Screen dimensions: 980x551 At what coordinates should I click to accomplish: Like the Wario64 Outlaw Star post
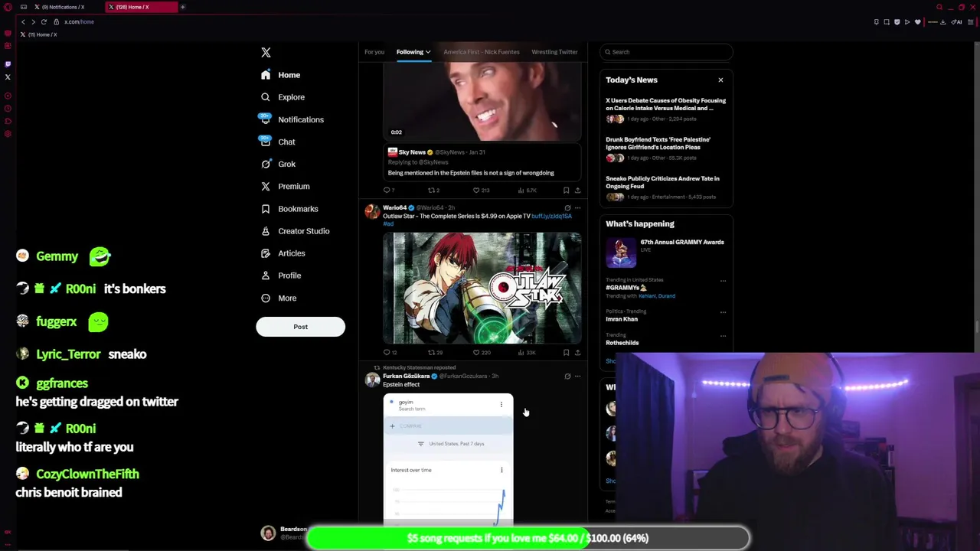point(481,353)
